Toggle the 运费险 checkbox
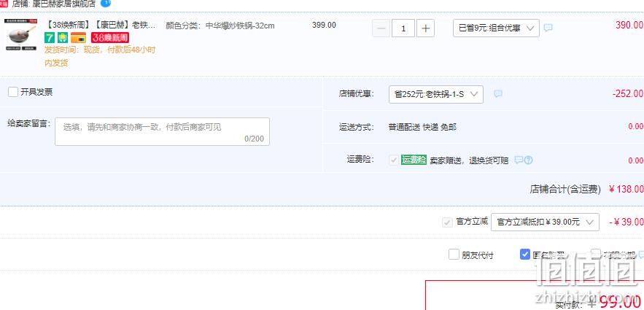This screenshot has height=310, width=644. tap(394, 160)
